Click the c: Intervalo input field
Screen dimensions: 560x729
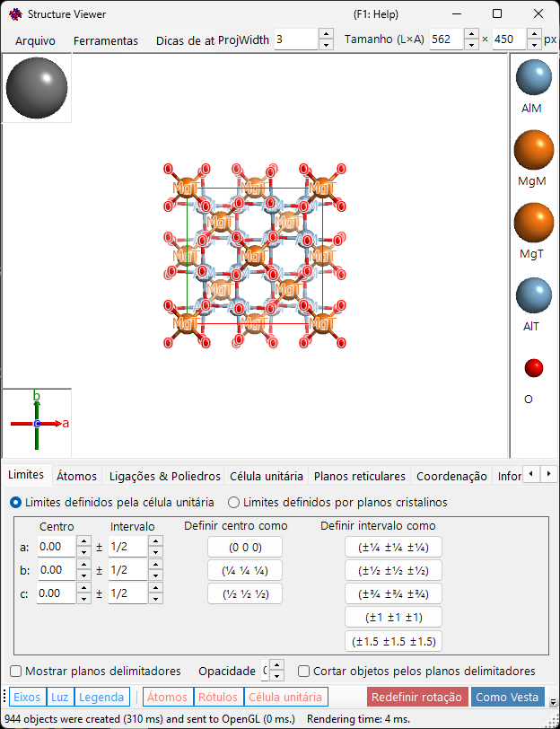click(127, 593)
